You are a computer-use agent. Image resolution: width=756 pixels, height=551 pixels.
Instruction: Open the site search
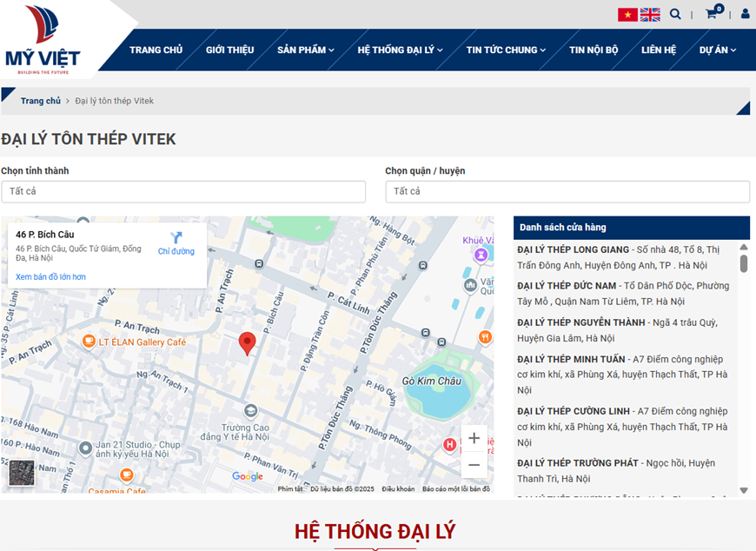tap(675, 14)
